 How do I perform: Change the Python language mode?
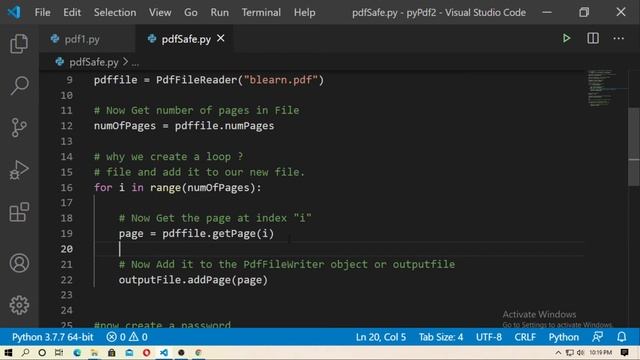[564, 337]
